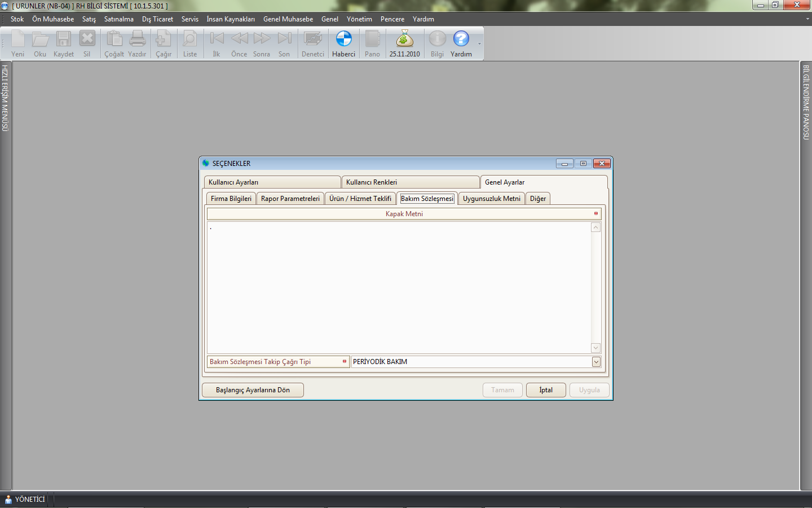Screen dimensions: 812x508
Task: Click the Denetci toolbar icon
Action: point(312,40)
